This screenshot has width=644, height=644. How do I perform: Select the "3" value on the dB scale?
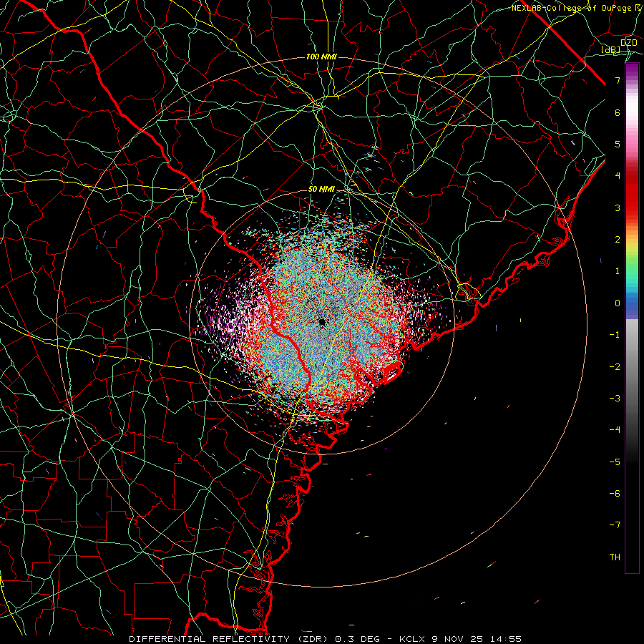[x=618, y=208]
